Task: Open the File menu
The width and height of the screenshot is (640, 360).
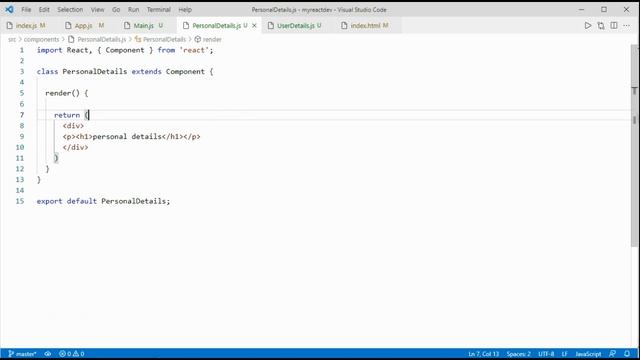Action: tap(26, 9)
